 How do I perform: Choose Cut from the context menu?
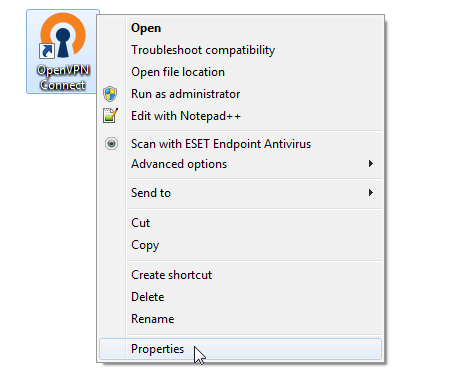click(141, 223)
